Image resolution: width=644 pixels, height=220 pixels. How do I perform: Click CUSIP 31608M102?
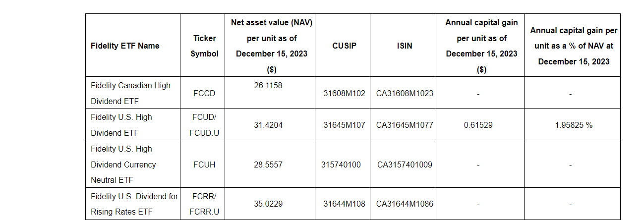(344, 93)
